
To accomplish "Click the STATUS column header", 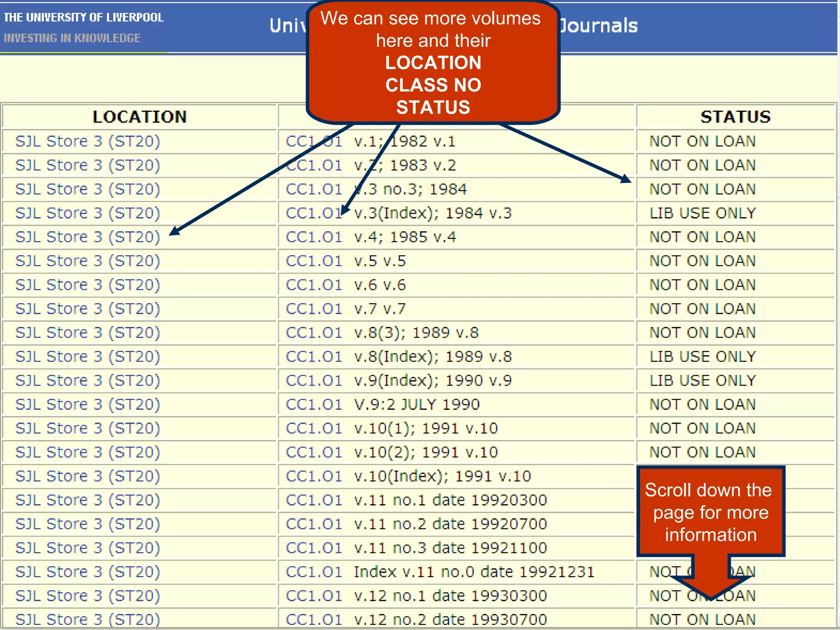I will click(x=736, y=117).
